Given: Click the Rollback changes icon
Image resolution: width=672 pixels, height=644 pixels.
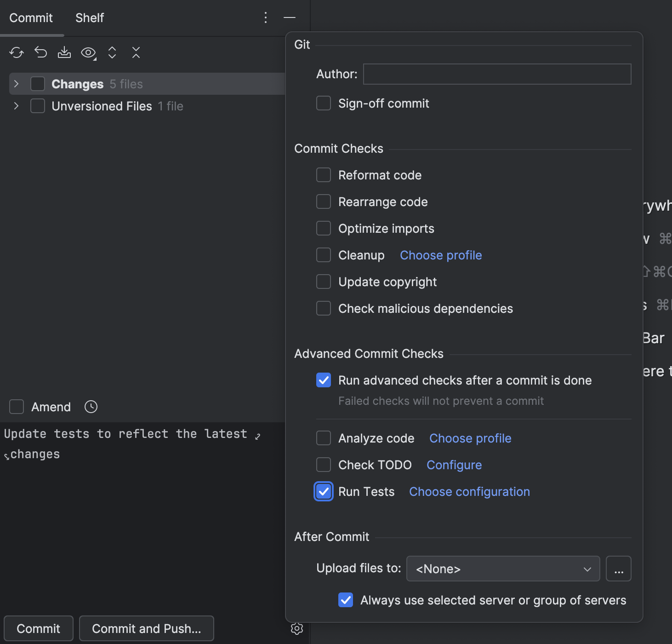Looking at the screenshot, I should pyautogui.click(x=40, y=52).
